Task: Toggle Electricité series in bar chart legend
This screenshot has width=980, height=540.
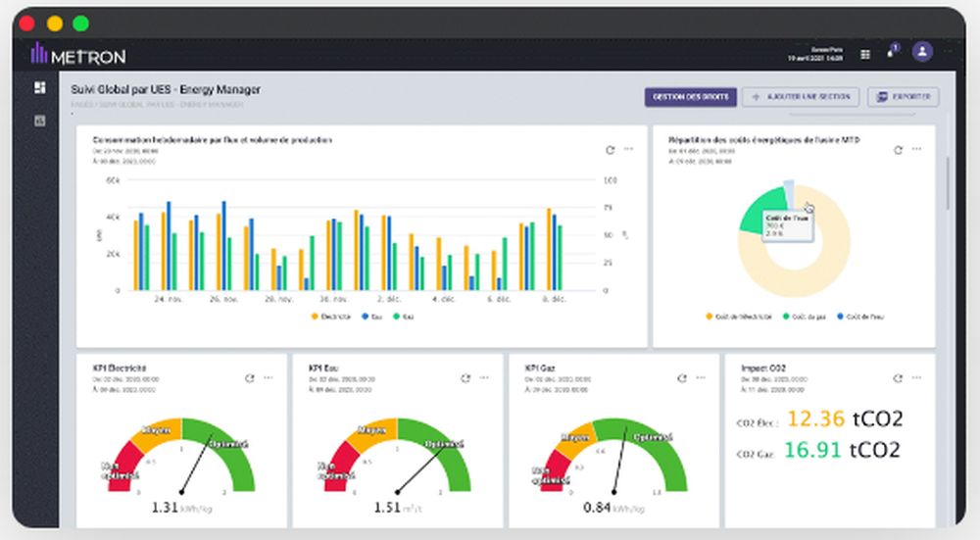Action: 331,317
